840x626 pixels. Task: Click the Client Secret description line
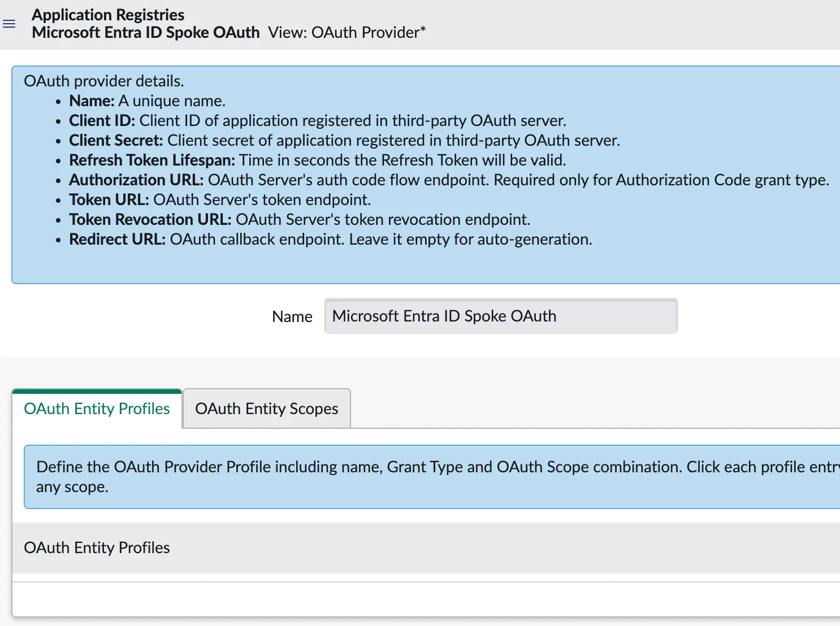tap(344, 140)
